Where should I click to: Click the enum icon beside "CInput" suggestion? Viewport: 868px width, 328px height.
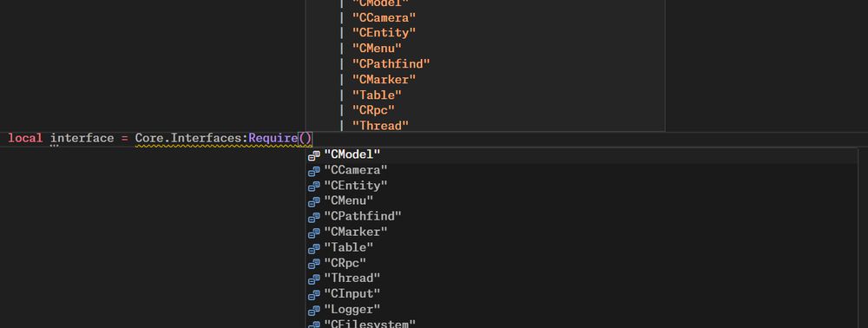click(314, 294)
